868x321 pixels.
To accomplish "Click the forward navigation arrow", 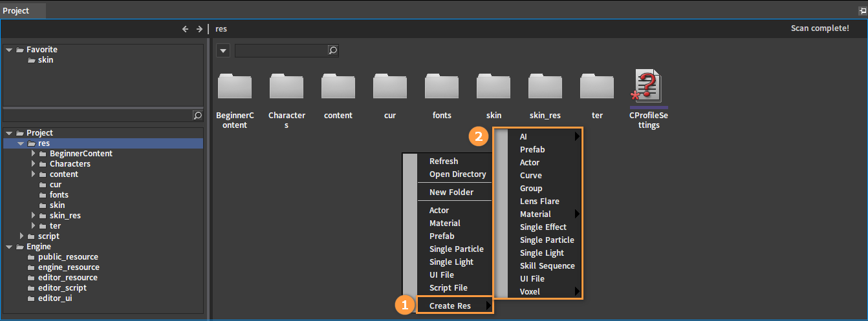I will pyautogui.click(x=199, y=29).
